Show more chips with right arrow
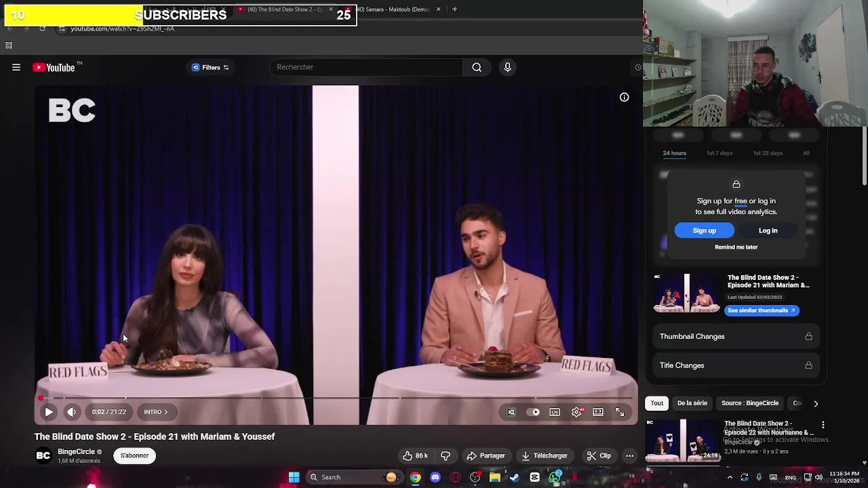 pyautogui.click(x=816, y=403)
